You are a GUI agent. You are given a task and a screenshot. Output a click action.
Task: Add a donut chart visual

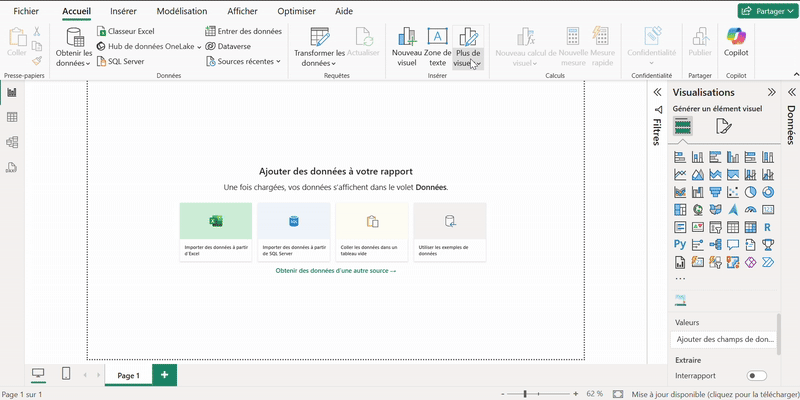coord(767,192)
